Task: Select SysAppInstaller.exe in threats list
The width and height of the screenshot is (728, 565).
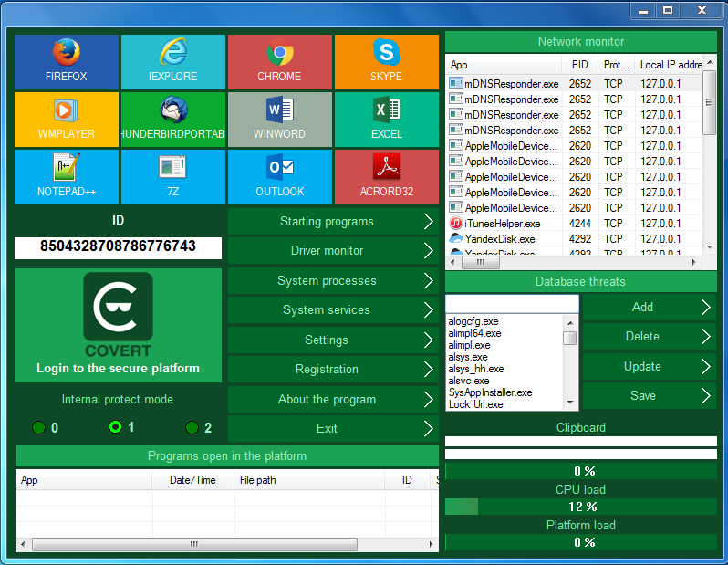Action: pos(490,392)
